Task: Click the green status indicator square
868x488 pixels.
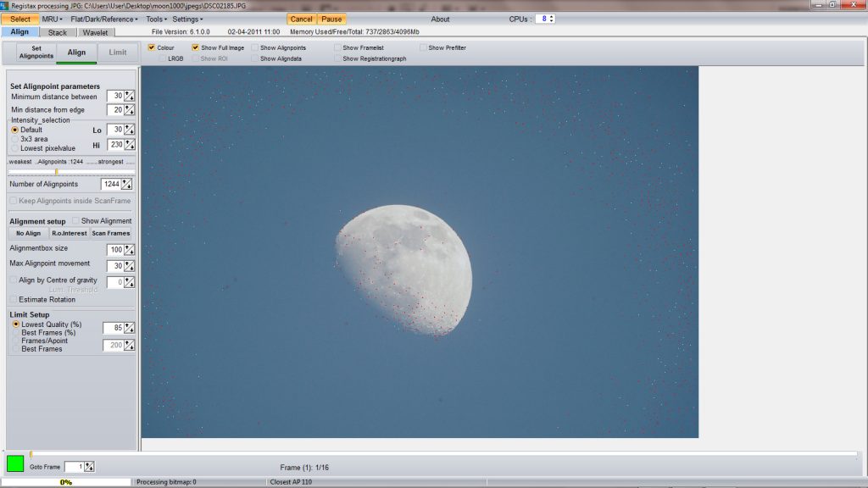Action: point(15,463)
